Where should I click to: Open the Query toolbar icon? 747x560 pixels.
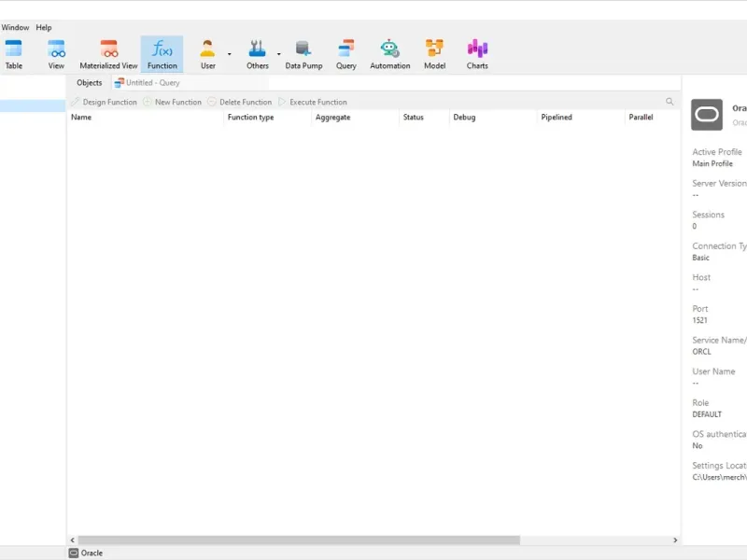point(345,54)
